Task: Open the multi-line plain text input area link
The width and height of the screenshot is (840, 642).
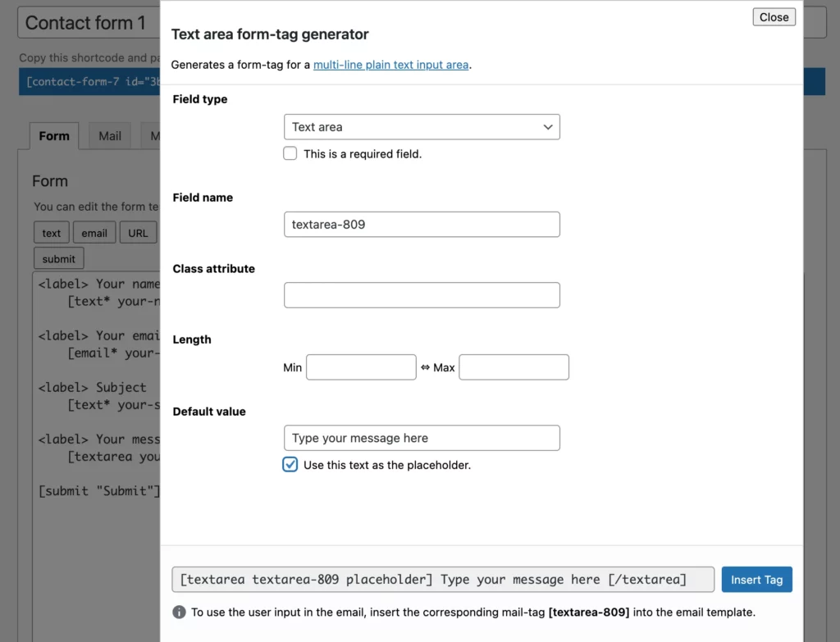Action: coord(390,65)
